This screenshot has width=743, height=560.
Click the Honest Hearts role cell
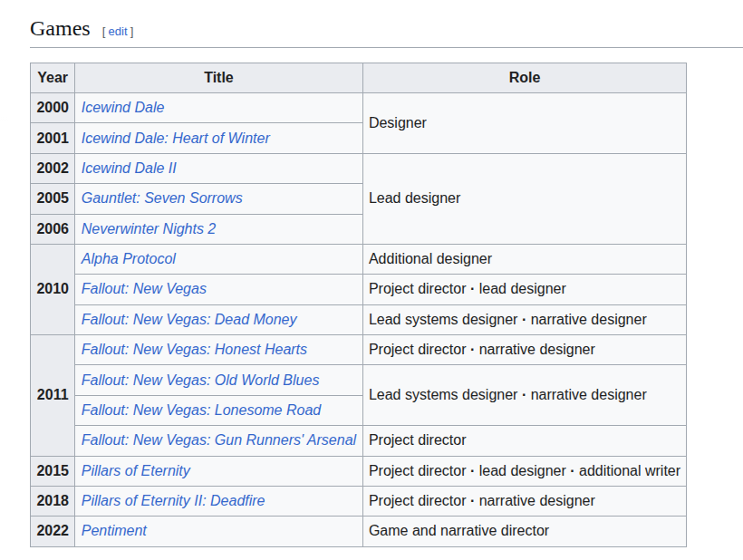524,350
